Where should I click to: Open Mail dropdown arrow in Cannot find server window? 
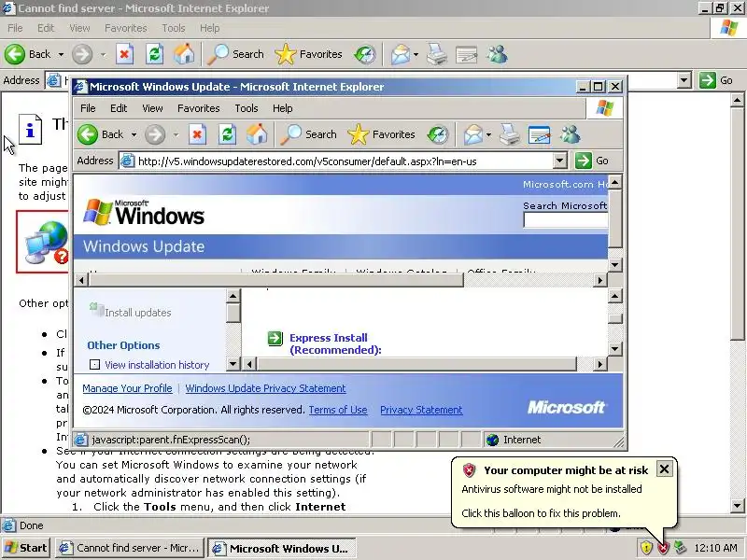click(x=416, y=54)
